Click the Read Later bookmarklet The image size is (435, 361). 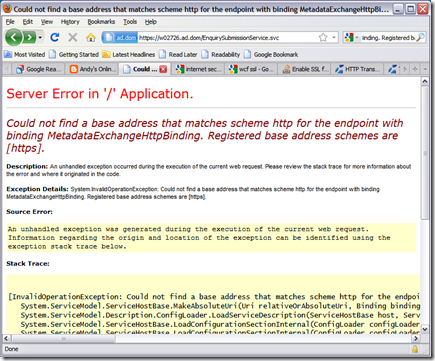(x=178, y=54)
